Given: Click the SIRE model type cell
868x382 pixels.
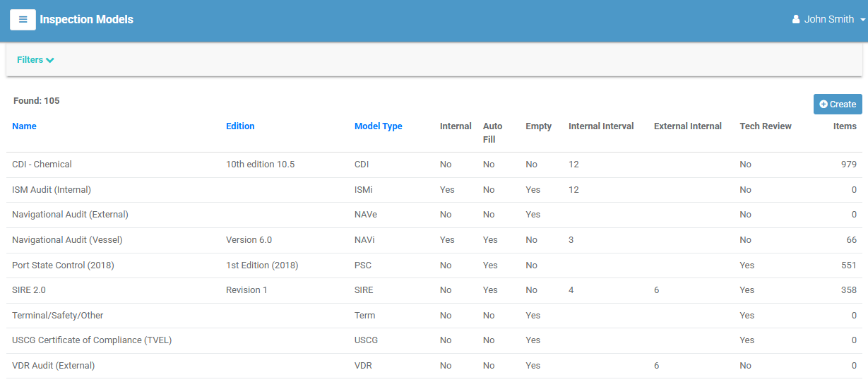Looking at the screenshot, I should [x=364, y=290].
